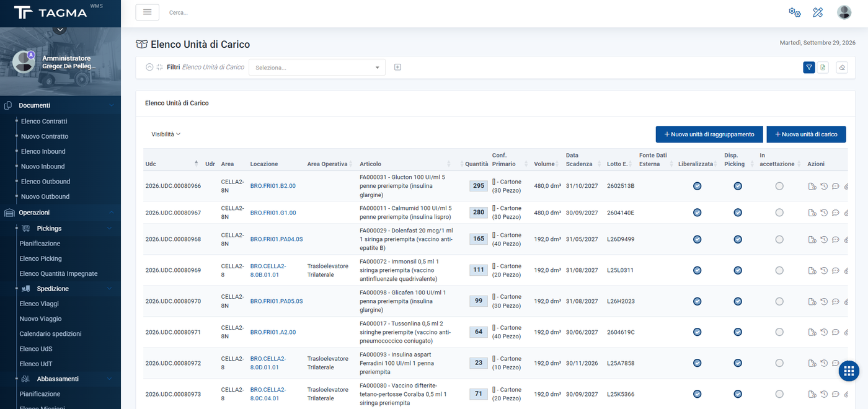This screenshot has height=409, width=868.
Task: Select Elenco Picking in sidebar
Action: 41,259
